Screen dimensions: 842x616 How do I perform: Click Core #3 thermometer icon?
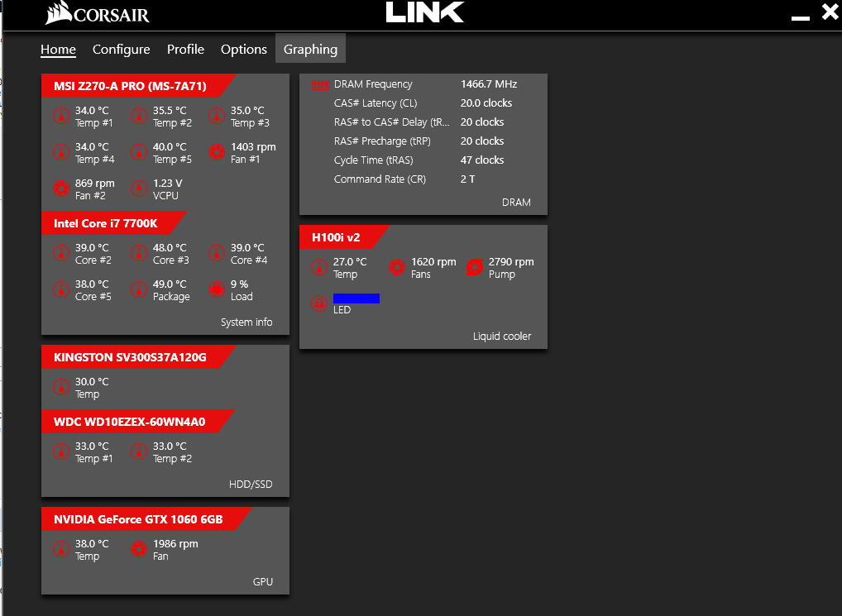139,253
